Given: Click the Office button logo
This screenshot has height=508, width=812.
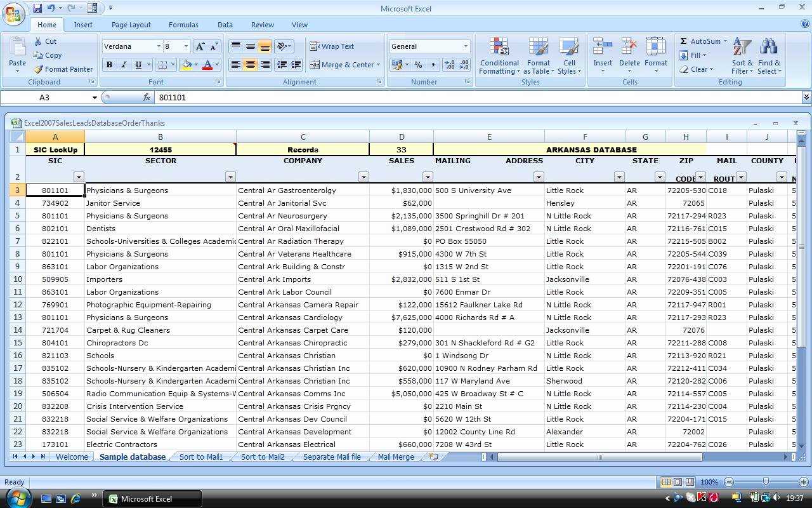Looking at the screenshot, I should (14, 15).
